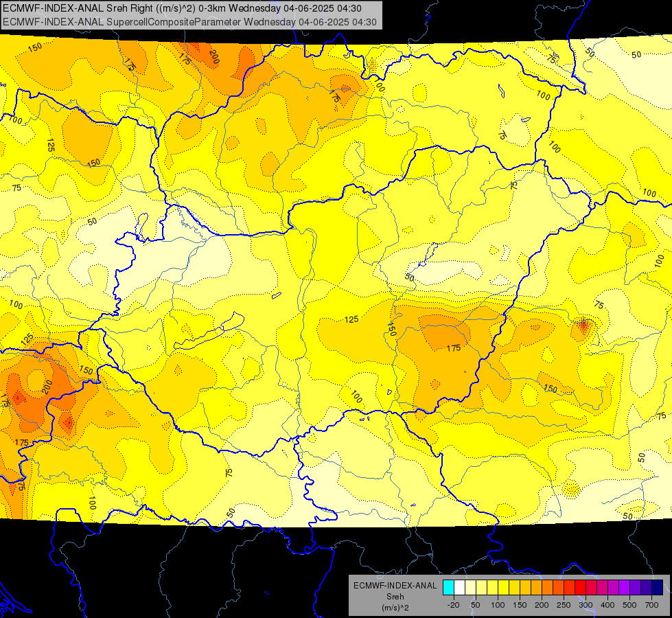The height and width of the screenshot is (618, 672).
Task: Click the white swatch in the legend
Action: [x=459, y=588]
